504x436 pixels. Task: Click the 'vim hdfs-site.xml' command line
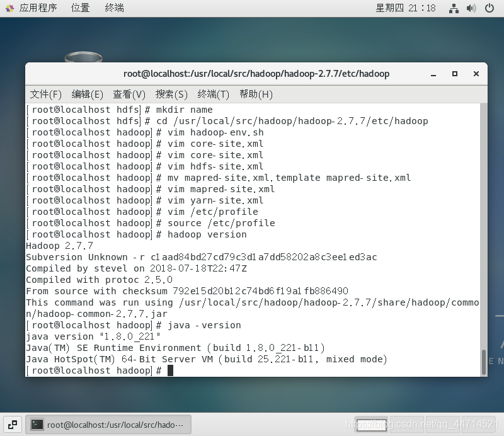pyautogui.click(x=145, y=166)
